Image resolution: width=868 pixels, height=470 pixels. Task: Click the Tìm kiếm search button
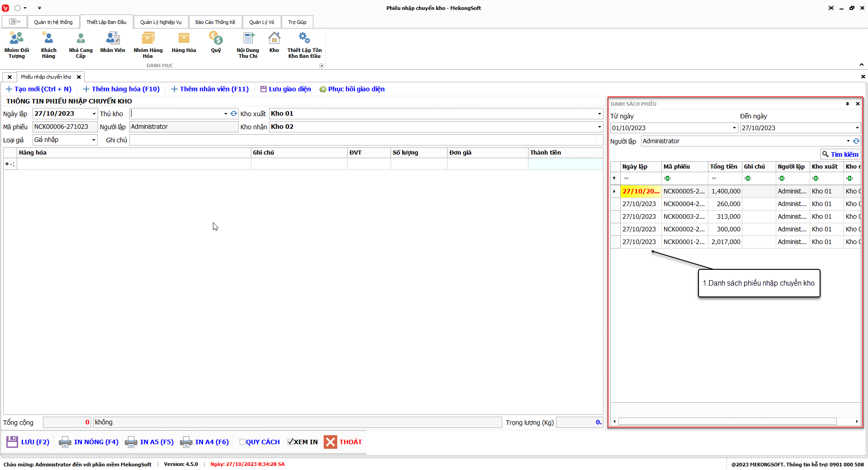[x=840, y=155]
